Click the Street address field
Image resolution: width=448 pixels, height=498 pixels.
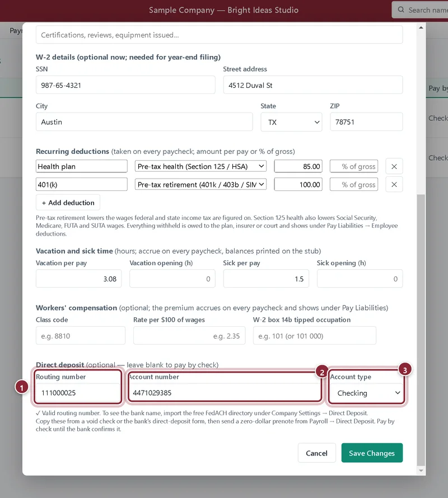(313, 85)
